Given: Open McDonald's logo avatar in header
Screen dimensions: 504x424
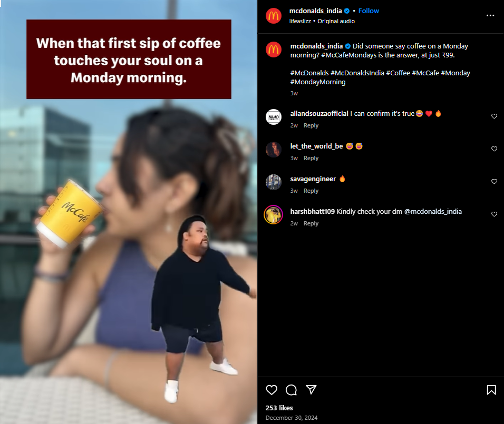Looking at the screenshot, I should coord(274,16).
